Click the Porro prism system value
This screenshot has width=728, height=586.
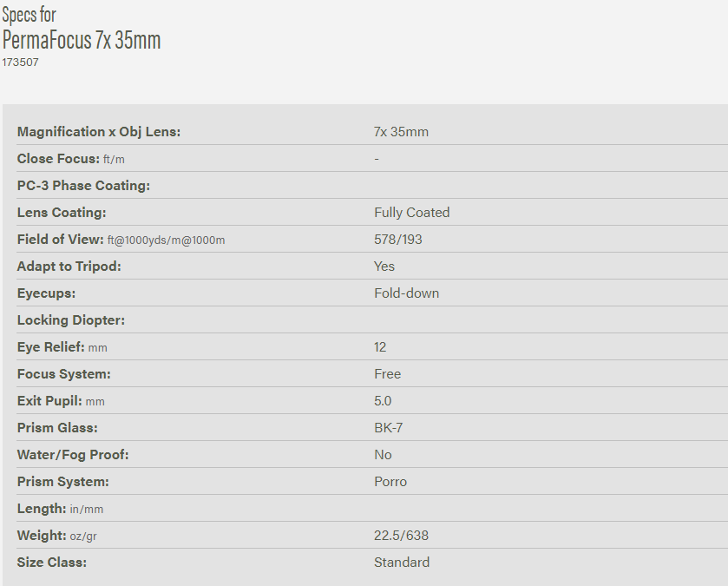(390, 482)
